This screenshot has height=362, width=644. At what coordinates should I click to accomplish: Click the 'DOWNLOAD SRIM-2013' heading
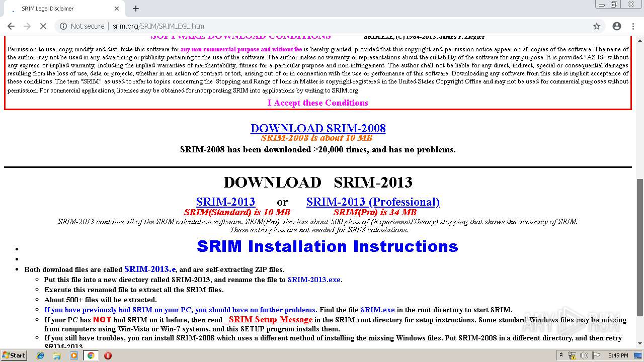tap(318, 182)
